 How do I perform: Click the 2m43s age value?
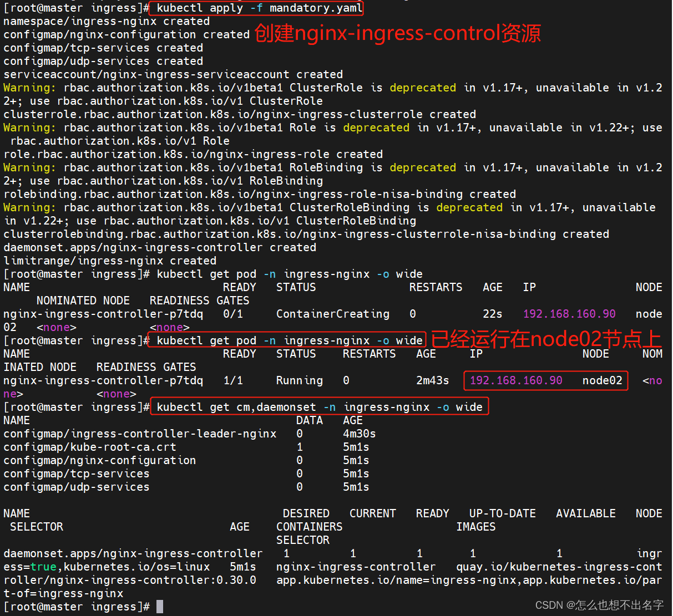pyautogui.click(x=433, y=380)
